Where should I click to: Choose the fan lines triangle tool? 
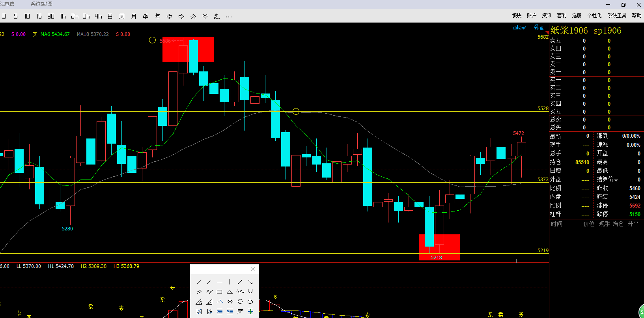209,302
